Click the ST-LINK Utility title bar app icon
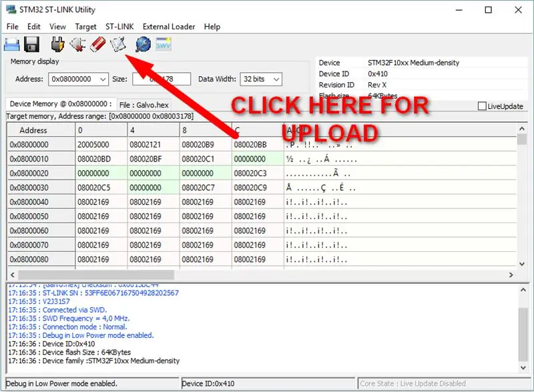This screenshot has width=534, height=392. [11, 9]
